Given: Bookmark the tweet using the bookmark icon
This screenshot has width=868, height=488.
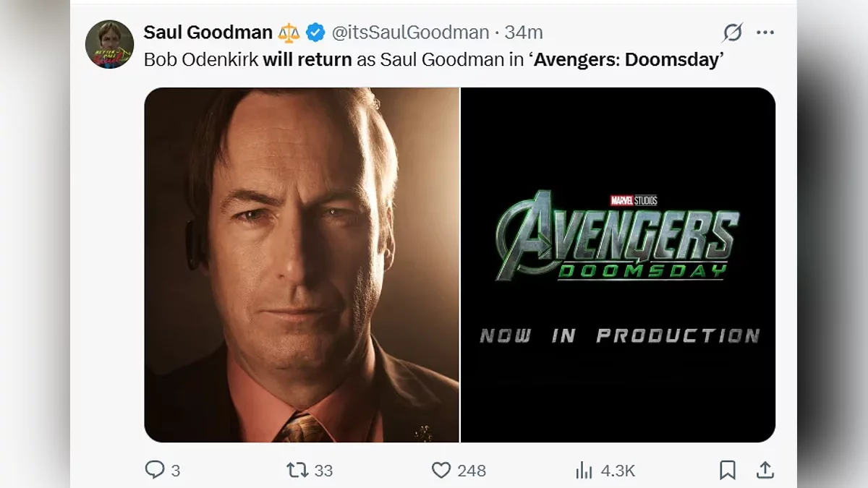Looking at the screenshot, I should [x=728, y=470].
